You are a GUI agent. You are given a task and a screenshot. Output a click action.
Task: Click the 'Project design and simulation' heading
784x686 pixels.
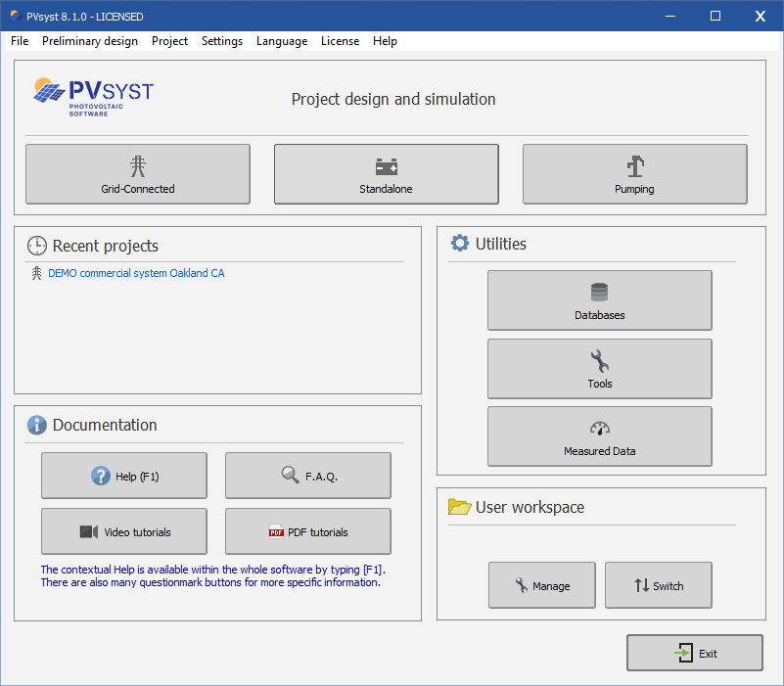pyautogui.click(x=393, y=99)
